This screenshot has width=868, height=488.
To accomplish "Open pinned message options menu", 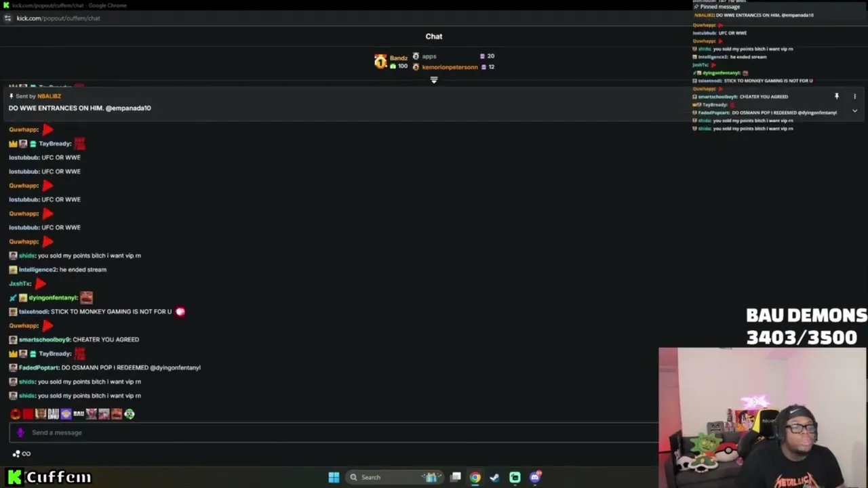I will click(x=854, y=96).
